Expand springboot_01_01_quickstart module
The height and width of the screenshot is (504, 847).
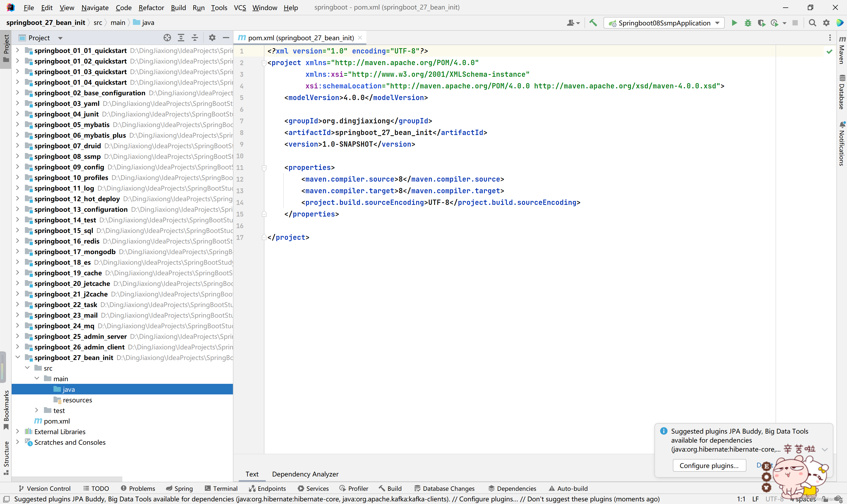pyautogui.click(x=18, y=50)
